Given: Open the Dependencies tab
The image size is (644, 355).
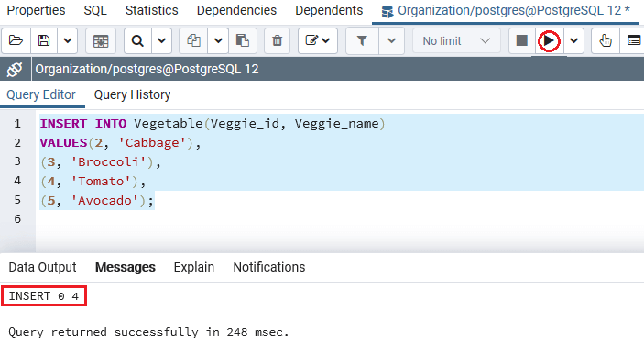Looking at the screenshot, I should pyautogui.click(x=236, y=10).
